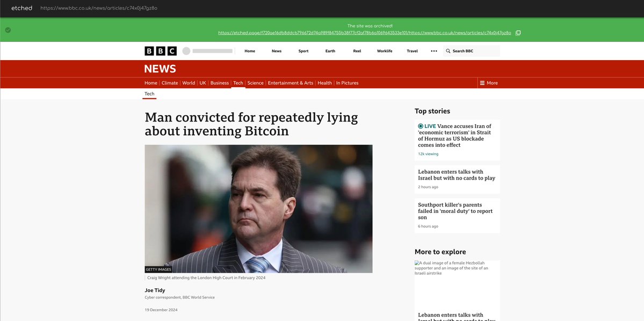Select In Pictures section
Screen dimensions: 644x321
tap(347, 83)
